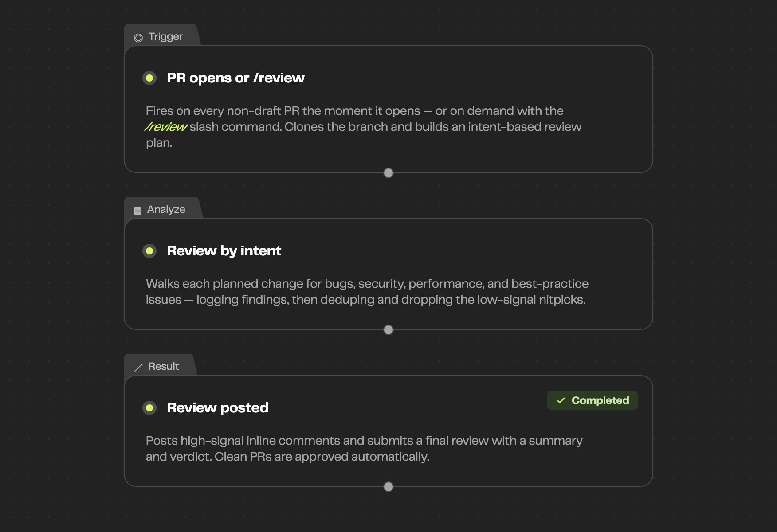This screenshot has width=777, height=532.
Task: Click the green /review slash command link
Action: point(166,127)
